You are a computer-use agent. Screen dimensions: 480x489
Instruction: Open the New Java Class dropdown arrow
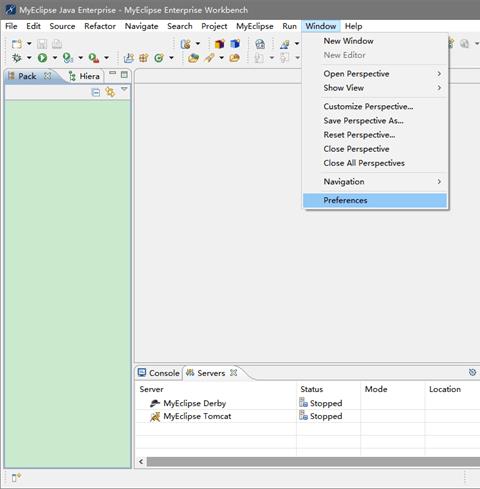pos(171,58)
